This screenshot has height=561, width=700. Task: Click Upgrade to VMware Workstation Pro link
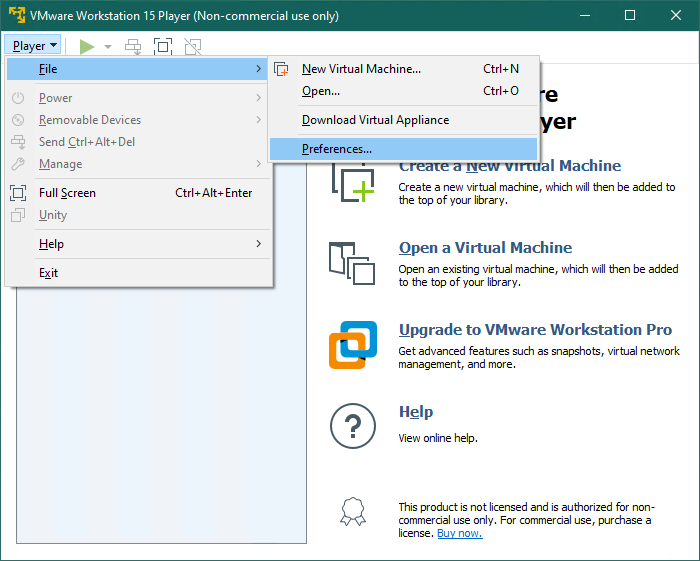[535, 330]
